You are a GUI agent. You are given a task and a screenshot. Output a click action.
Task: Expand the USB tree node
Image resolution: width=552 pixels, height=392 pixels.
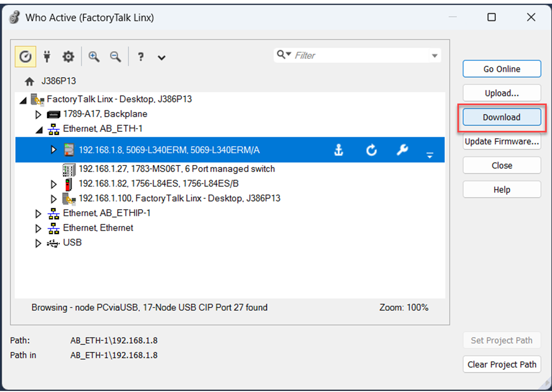point(38,243)
